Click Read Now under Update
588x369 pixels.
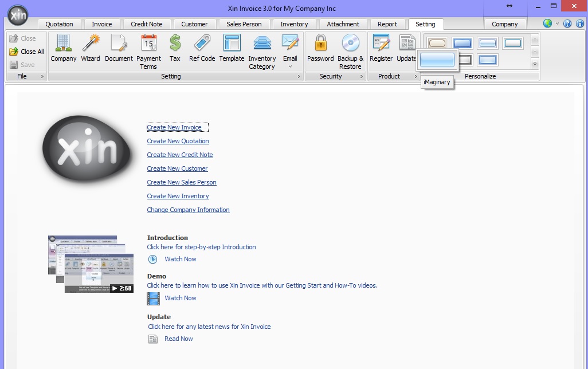178,339
